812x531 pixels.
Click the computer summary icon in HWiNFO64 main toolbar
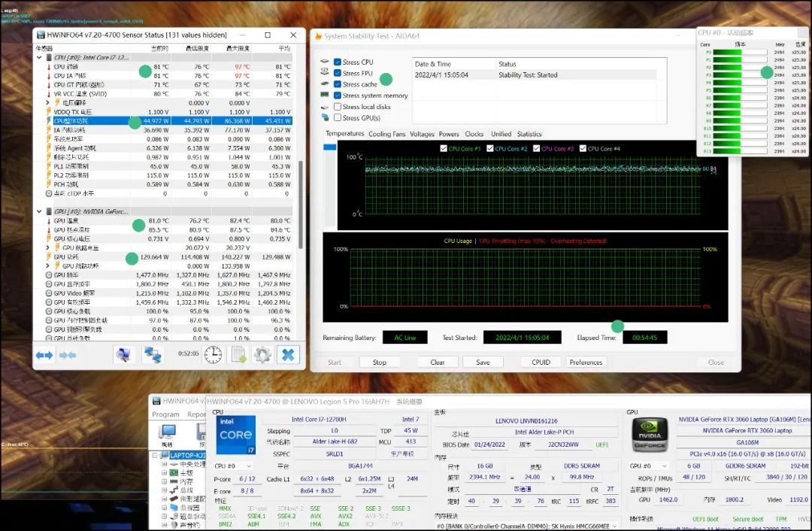pyautogui.click(x=167, y=432)
